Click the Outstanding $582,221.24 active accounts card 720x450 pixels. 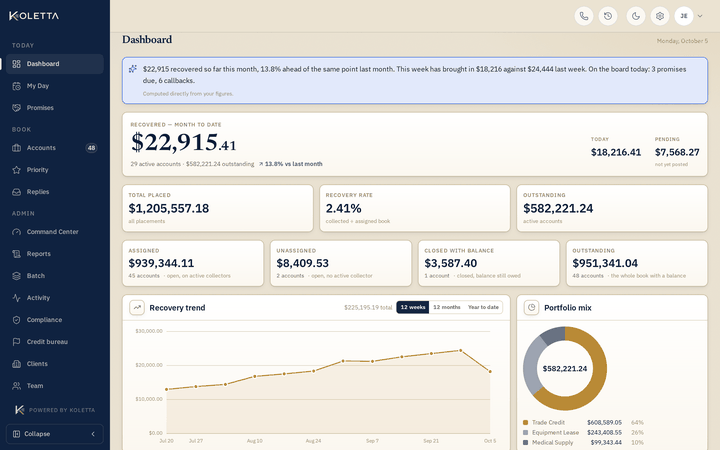point(612,208)
